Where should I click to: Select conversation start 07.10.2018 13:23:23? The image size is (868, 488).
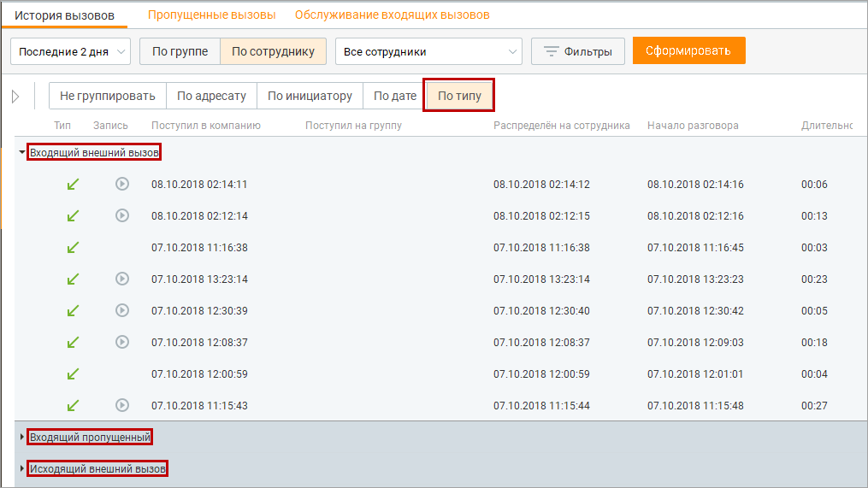(x=695, y=279)
